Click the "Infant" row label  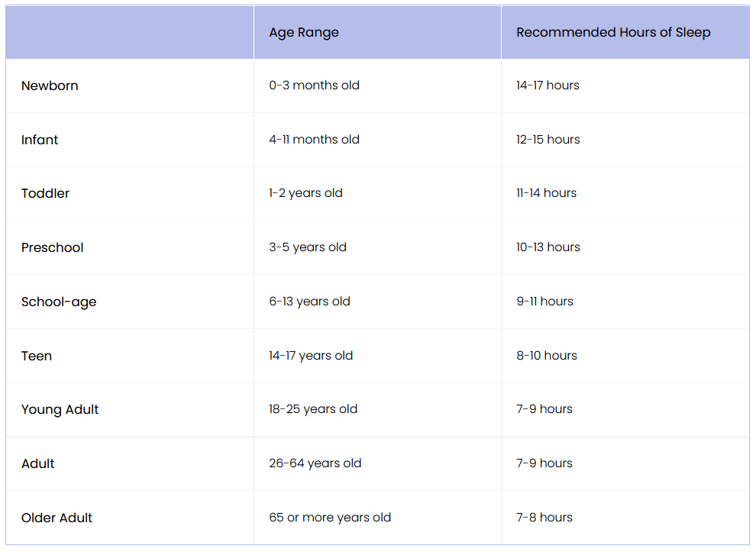pyautogui.click(x=40, y=140)
